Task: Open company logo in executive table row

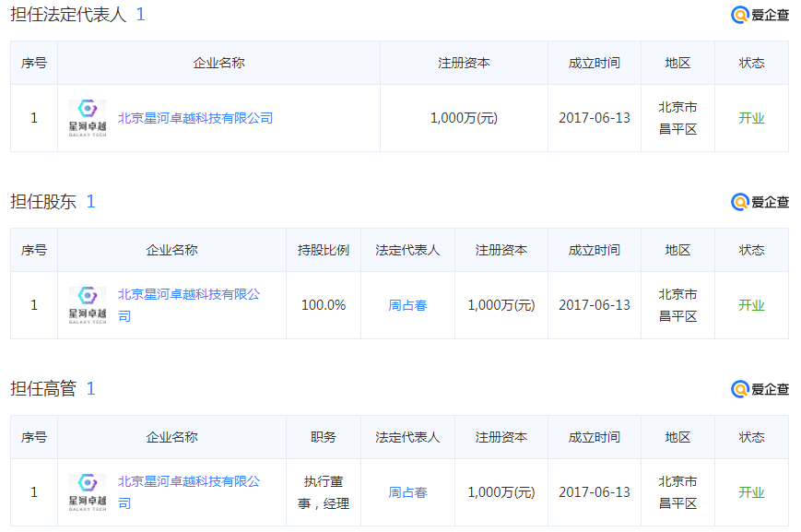Action: tap(88, 492)
